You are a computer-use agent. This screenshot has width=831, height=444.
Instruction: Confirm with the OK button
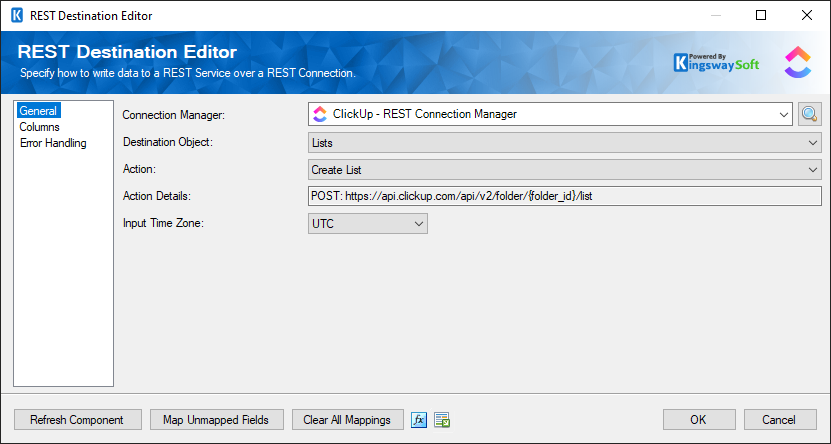pos(699,420)
